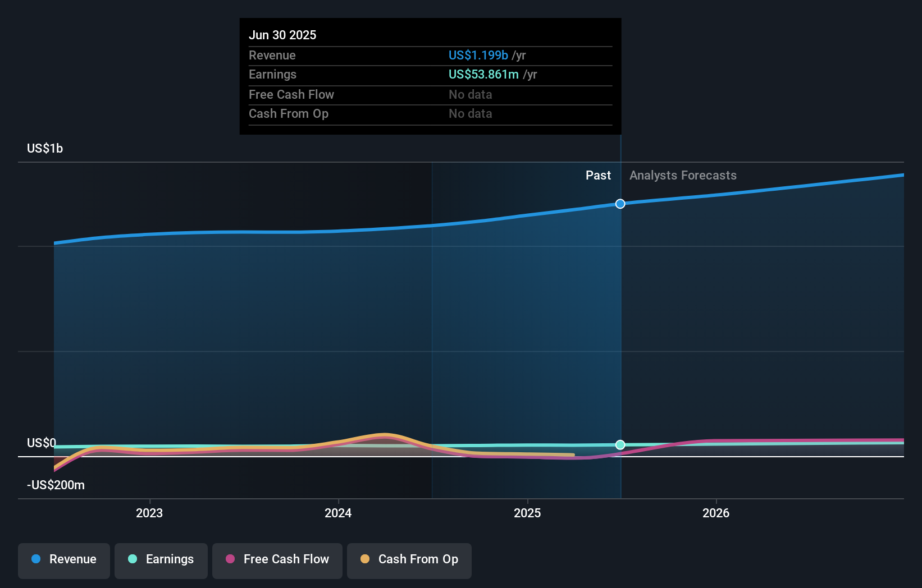Image resolution: width=922 pixels, height=588 pixels.
Task: Click the 2026 x-axis label
Action: point(716,513)
